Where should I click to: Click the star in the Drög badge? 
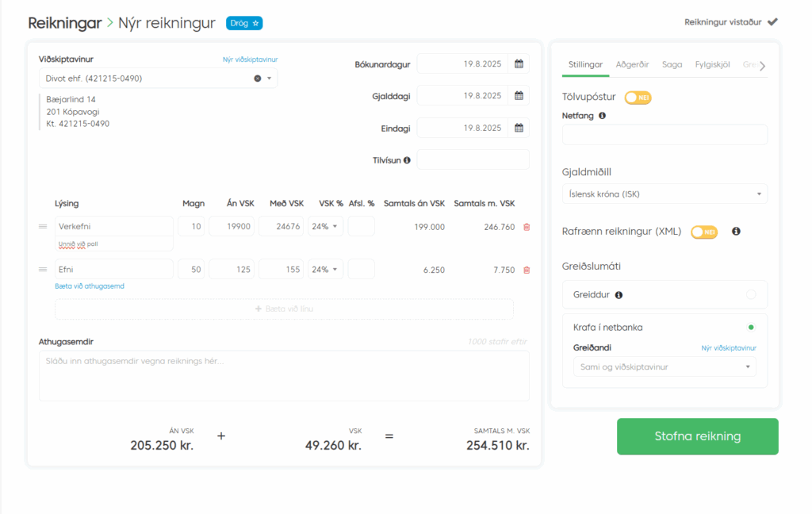pyautogui.click(x=255, y=23)
